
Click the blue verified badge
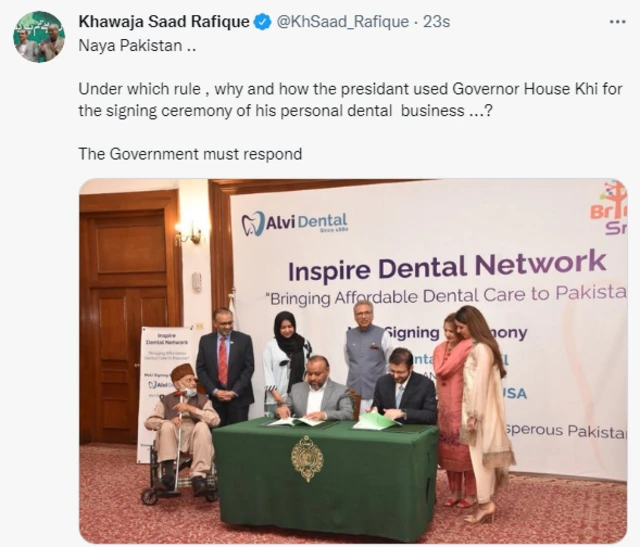click(262, 22)
